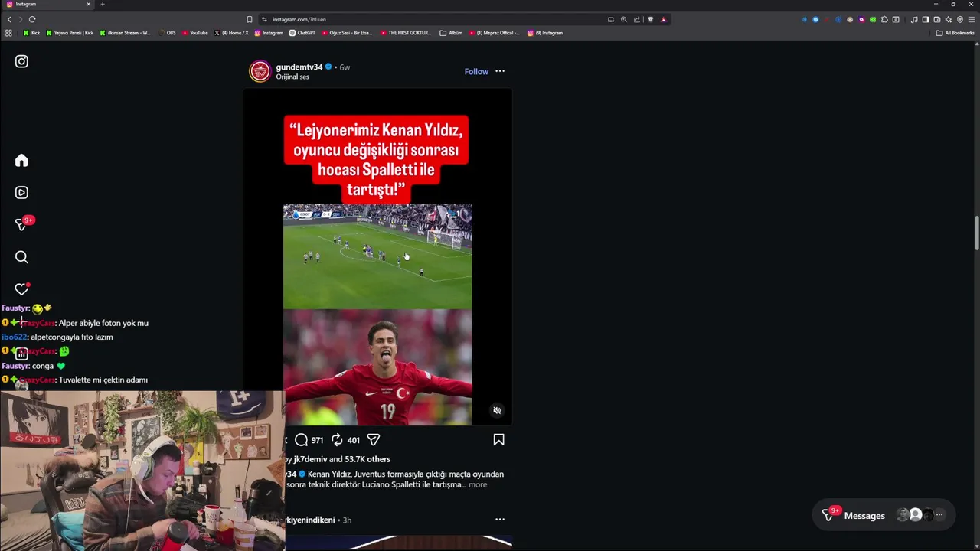
Task: Open Brave Shields lion icon
Action: click(651, 19)
